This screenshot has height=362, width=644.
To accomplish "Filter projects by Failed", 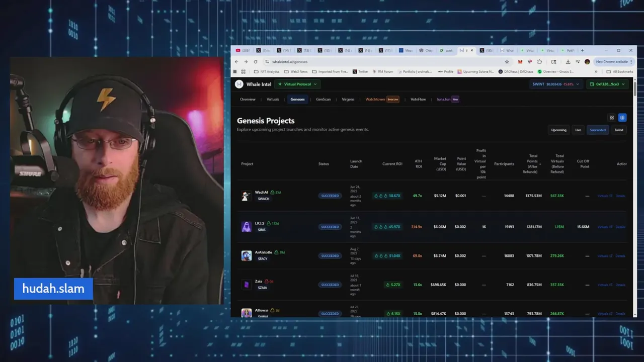I will [619, 130].
